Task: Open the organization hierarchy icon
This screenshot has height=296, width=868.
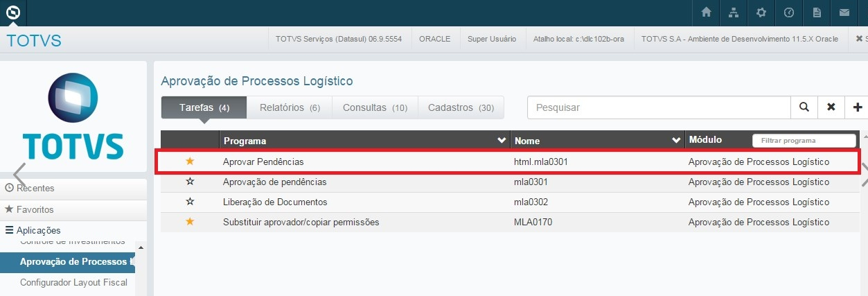Action: pyautogui.click(x=734, y=12)
